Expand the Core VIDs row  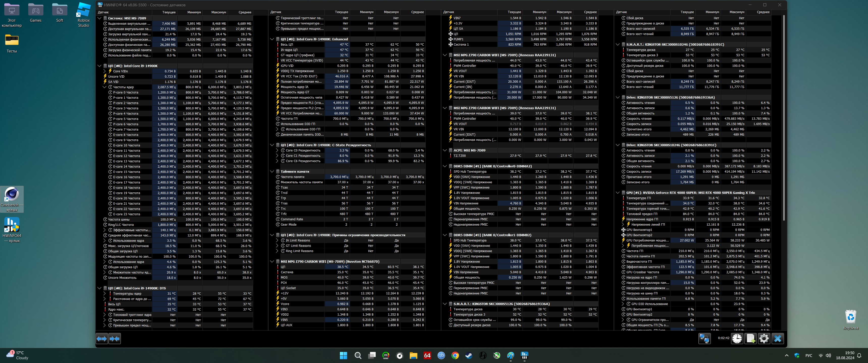(x=104, y=71)
